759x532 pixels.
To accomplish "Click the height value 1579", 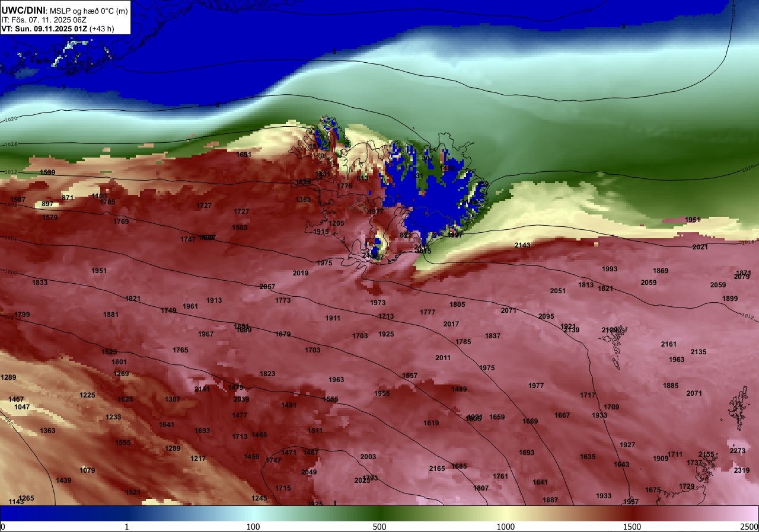I will click(x=50, y=217).
